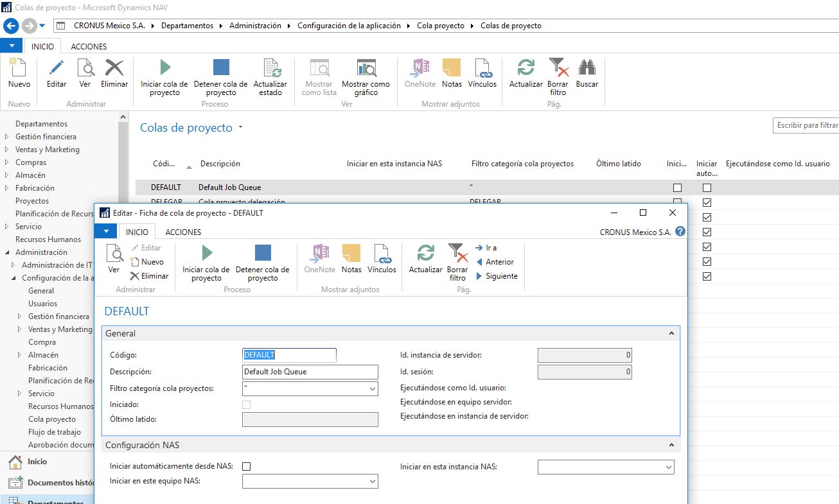Collapse the Configuración NAS section

[672, 444]
